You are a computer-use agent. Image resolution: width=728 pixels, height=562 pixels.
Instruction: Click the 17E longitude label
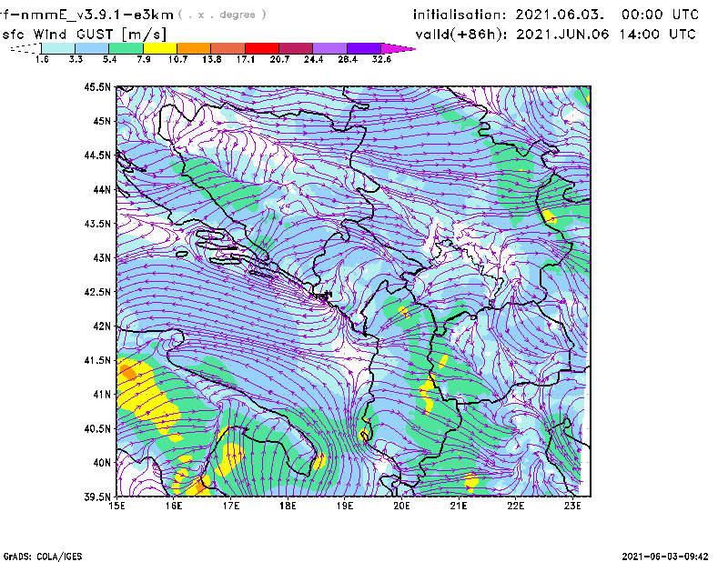[231, 506]
